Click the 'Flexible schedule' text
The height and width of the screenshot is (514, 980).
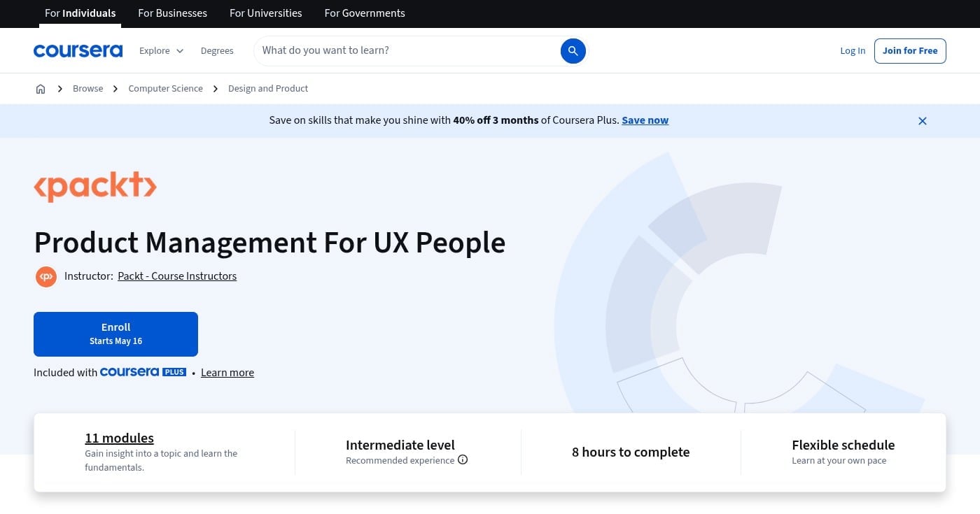tap(843, 445)
